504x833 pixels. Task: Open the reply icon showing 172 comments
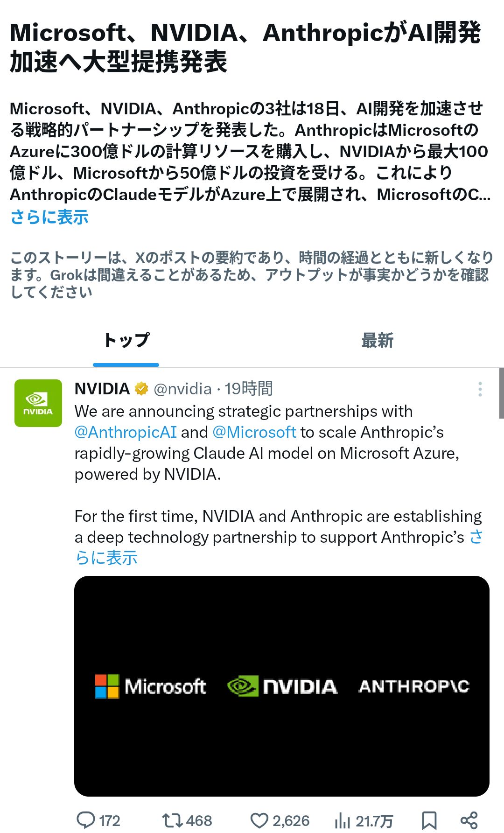[x=86, y=820]
